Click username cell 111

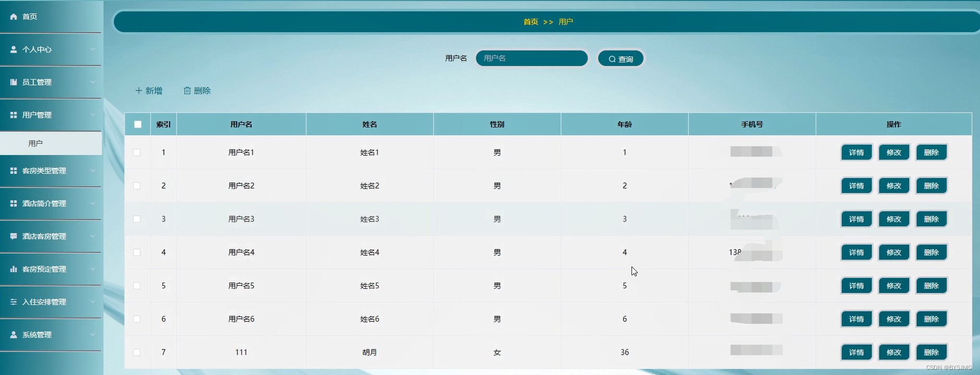241,353
